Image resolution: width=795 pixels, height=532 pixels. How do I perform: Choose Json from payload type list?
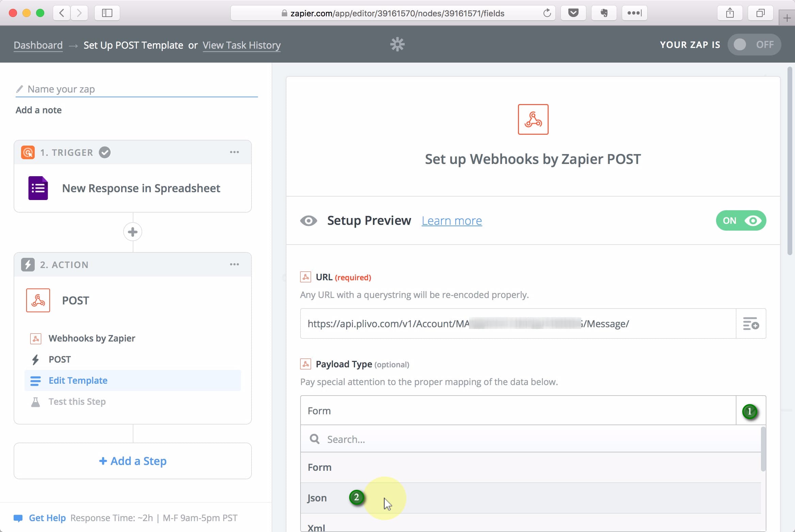[x=531, y=498]
